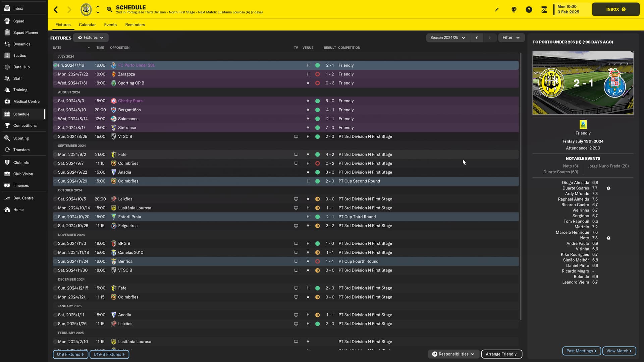Screen dimensions: 644x362
Task: Click the club badge in header
Action: click(x=86, y=9)
